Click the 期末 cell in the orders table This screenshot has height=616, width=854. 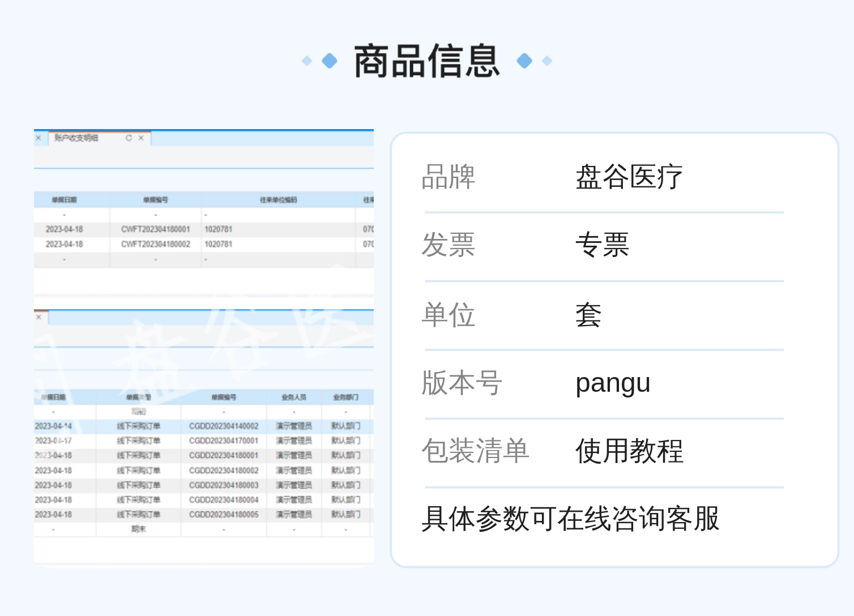tap(139, 529)
